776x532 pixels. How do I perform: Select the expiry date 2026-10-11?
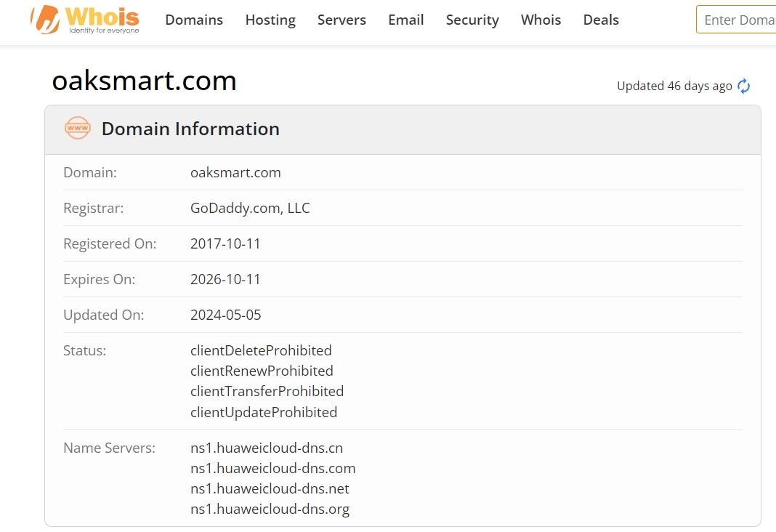(225, 280)
